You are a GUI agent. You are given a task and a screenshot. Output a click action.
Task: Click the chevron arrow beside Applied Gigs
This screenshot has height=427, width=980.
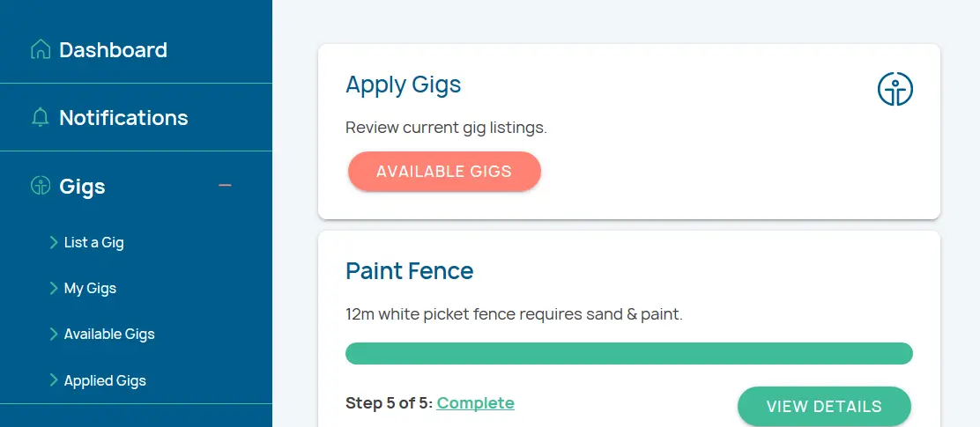55,380
